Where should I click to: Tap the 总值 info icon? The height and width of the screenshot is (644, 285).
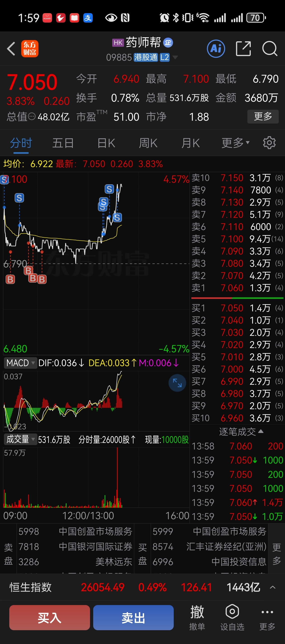(32, 116)
